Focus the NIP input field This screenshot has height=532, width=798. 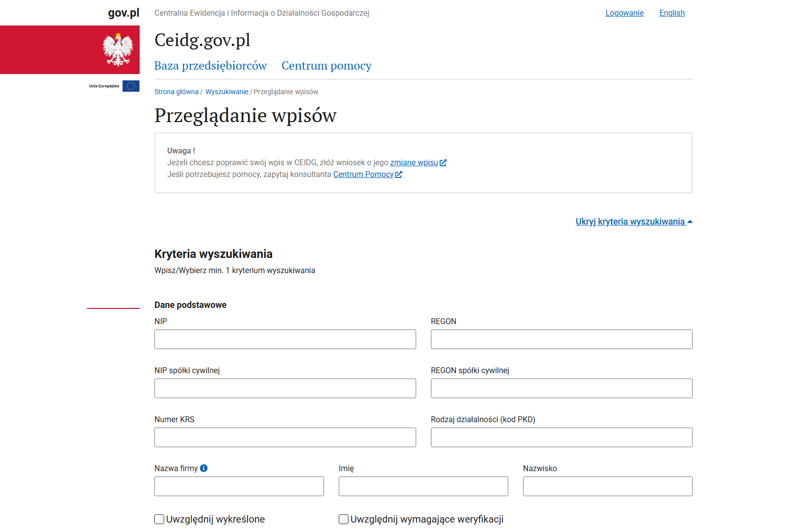coord(285,339)
